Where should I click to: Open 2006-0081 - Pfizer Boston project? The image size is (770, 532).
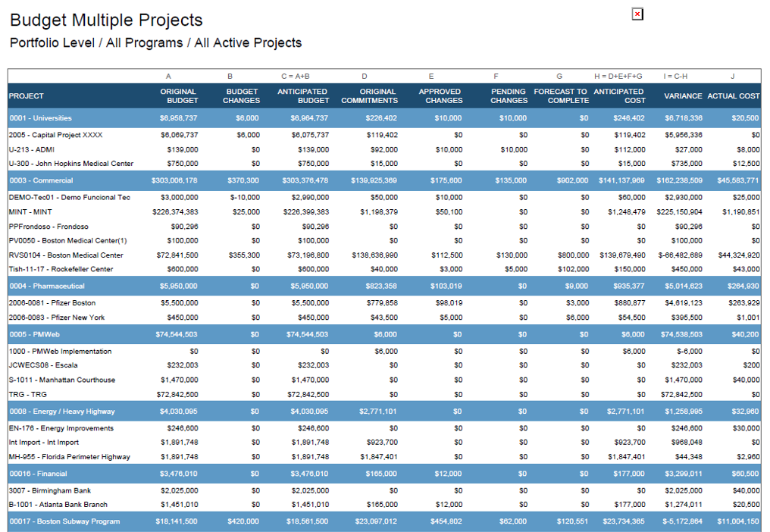pyautogui.click(x=52, y=302)
